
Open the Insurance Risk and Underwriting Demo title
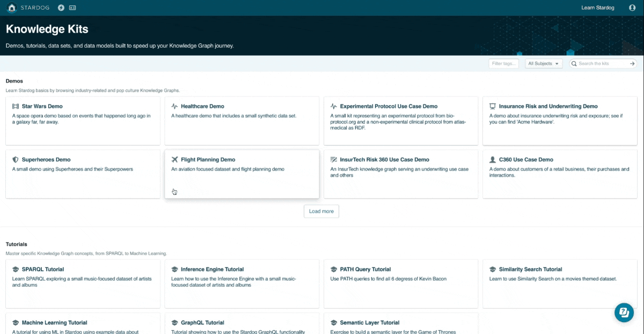[x=548, y=106]
